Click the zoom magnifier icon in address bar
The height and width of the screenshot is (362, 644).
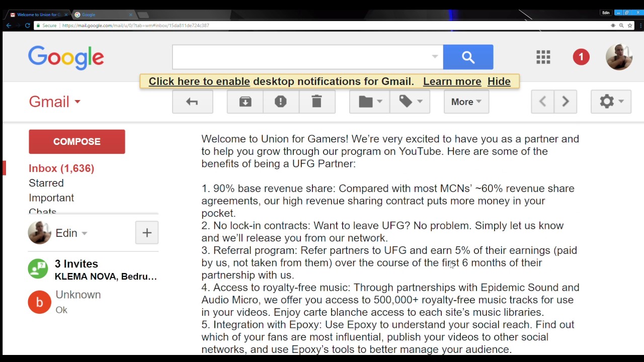coord(621,25)
